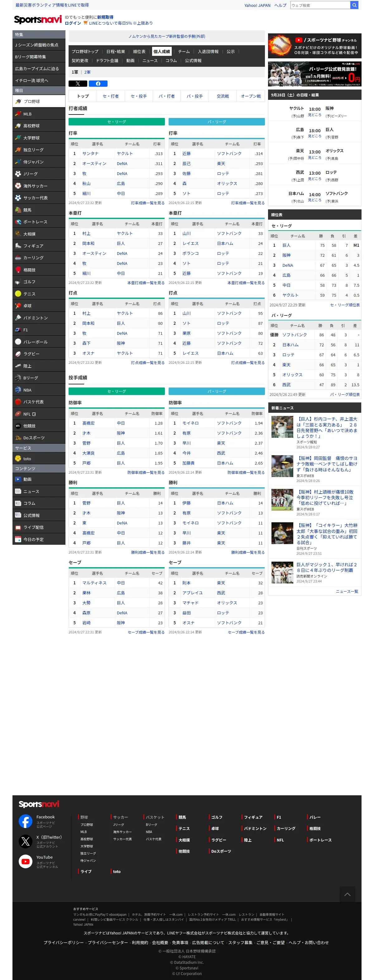Open the テニス ball icon
The image size is (374, 980).
click(18, 294)
